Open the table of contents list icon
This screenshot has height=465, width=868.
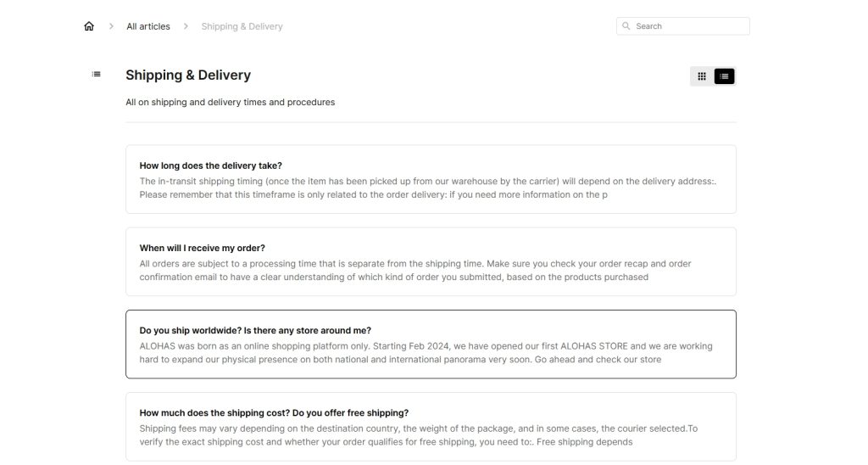click(x=97, y=75)
